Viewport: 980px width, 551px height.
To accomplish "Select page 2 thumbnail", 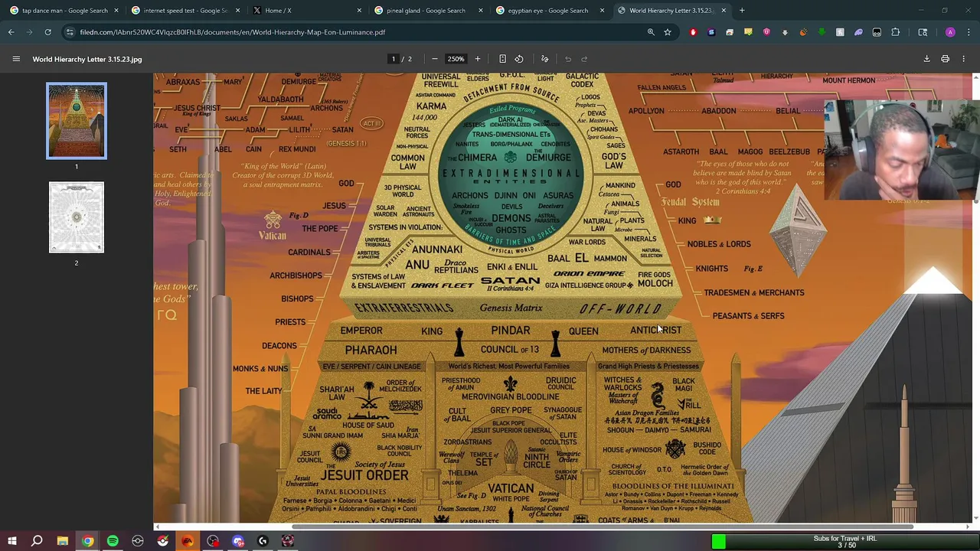I will (x=77, y=217).
